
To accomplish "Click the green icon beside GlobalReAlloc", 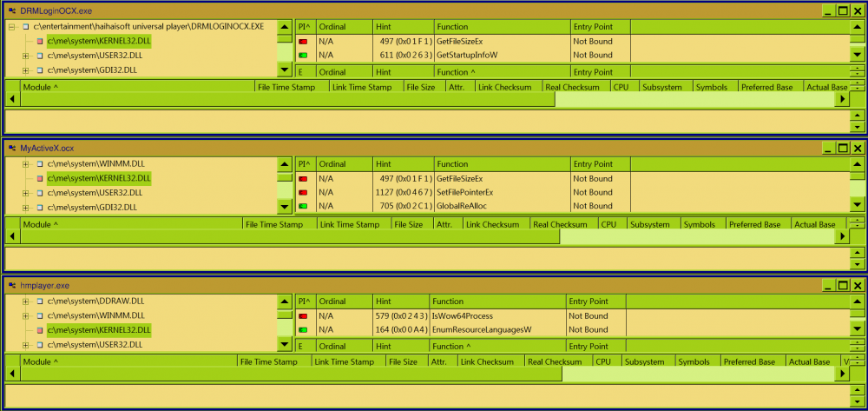I will click(x=303, y=206).
